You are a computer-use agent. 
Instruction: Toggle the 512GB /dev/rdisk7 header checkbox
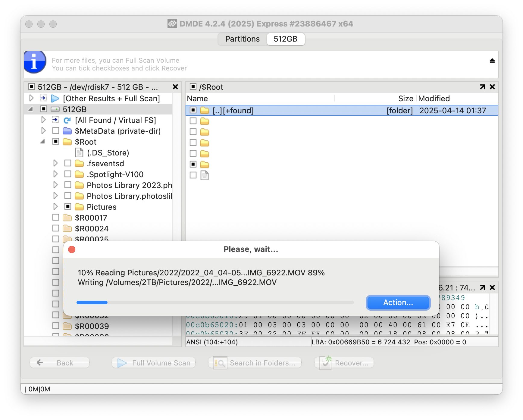pos(32,87)
